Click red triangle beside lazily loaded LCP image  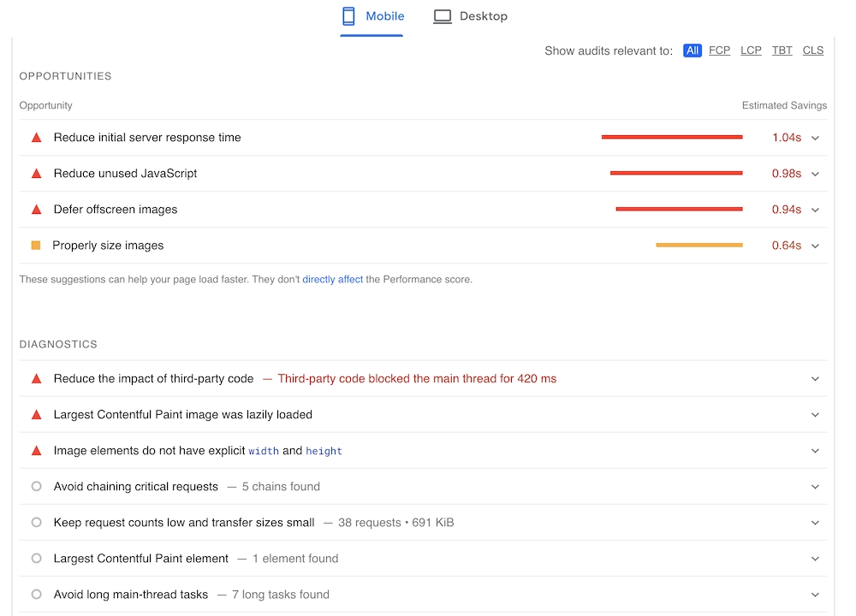37,415
